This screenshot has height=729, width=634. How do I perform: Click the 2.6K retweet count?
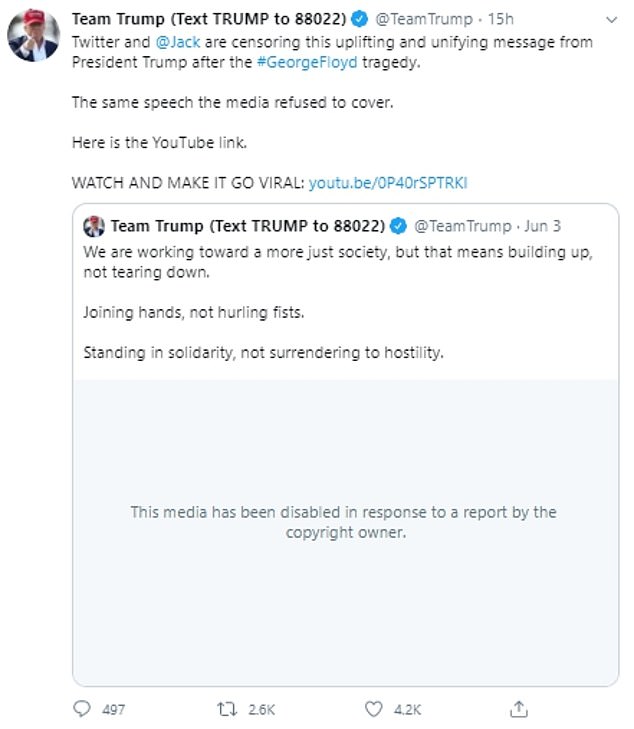(261, 709)
